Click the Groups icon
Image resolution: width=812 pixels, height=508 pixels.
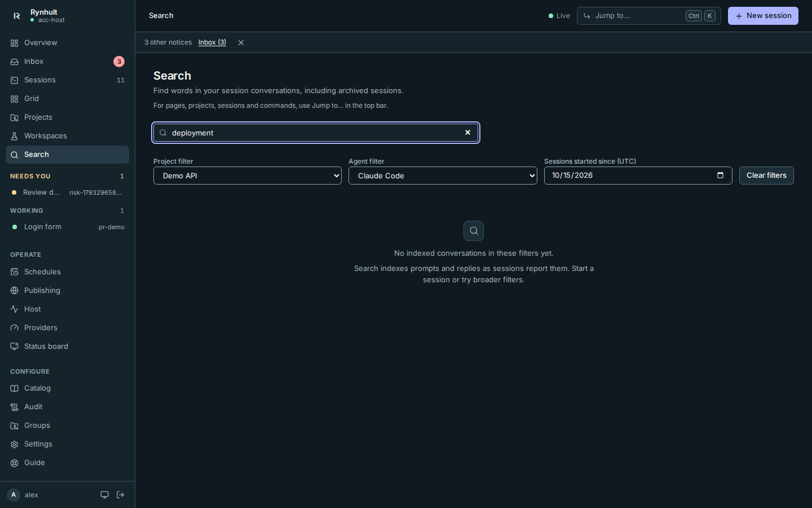[15, 426]
